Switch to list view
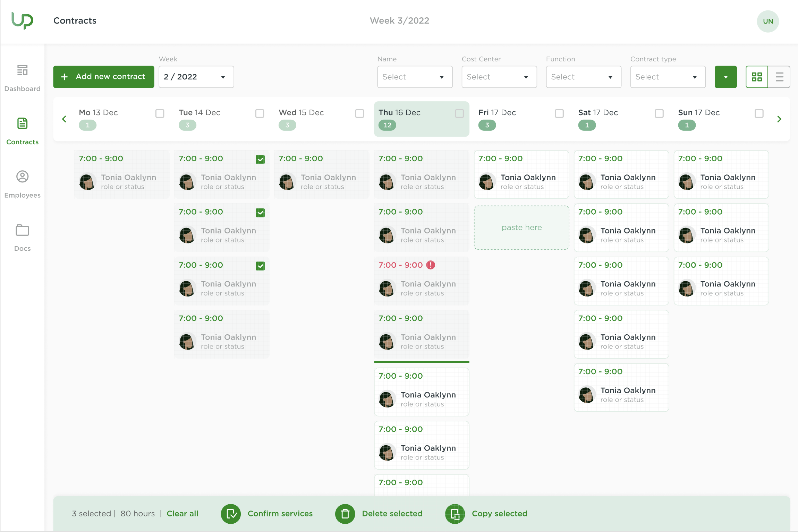The height and width of the screenshot is (532, 798). tap(779, 77)
